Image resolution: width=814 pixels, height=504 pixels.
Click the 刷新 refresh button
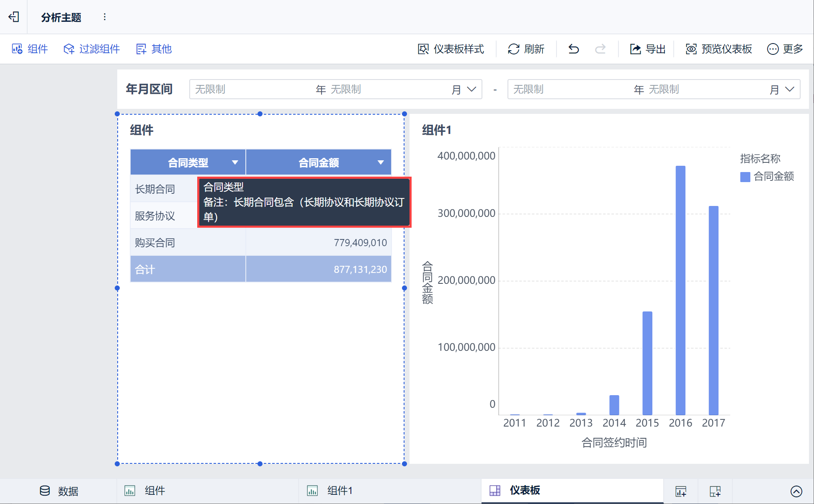pyautogui.click(x=526, y=49)
